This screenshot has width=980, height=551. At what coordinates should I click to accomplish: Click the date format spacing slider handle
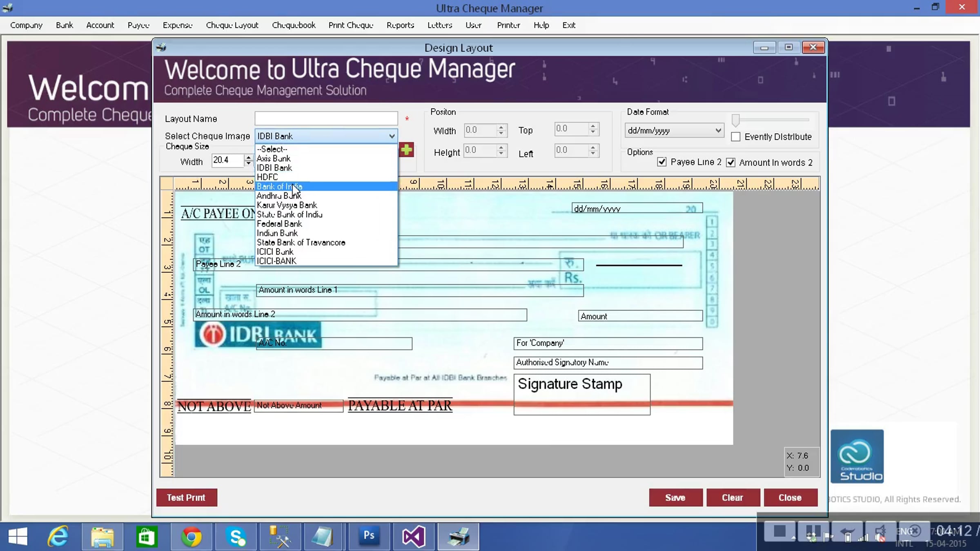pyautogui.click(x=735, y=120)
